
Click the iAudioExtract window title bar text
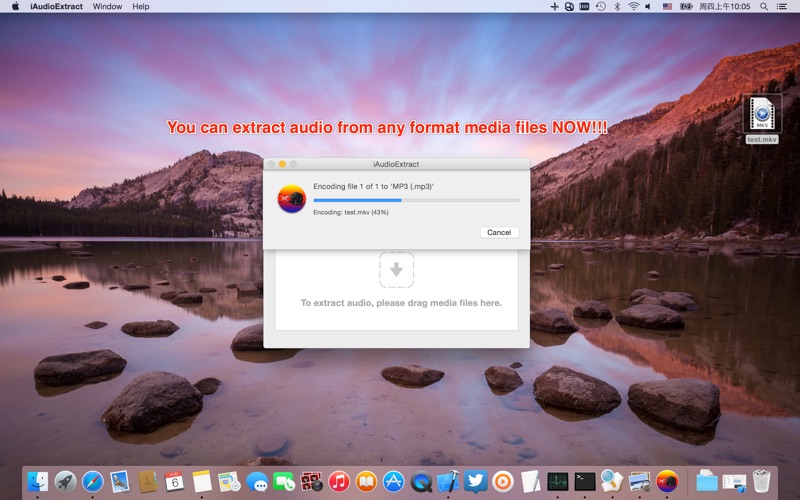point(396,164)
